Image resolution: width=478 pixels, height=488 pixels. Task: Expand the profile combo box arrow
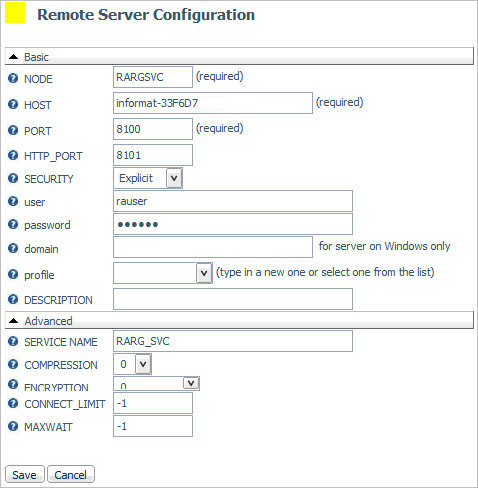point(204,273)
